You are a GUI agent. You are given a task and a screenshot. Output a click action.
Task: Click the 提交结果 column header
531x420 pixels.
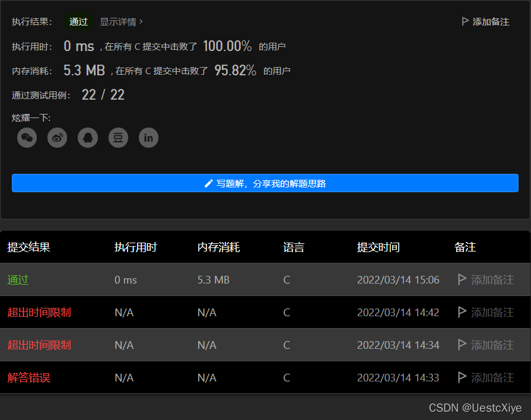pyautogui.click(x=29, y=247)
